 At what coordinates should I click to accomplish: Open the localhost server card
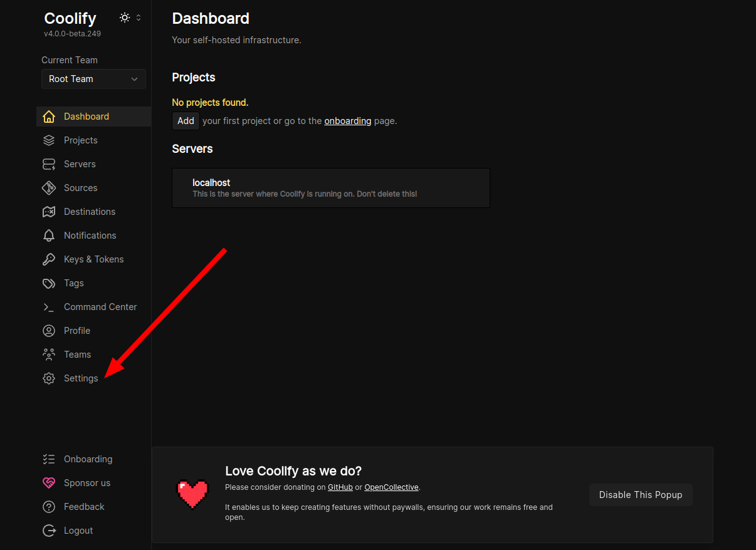[x=331, y=188]
